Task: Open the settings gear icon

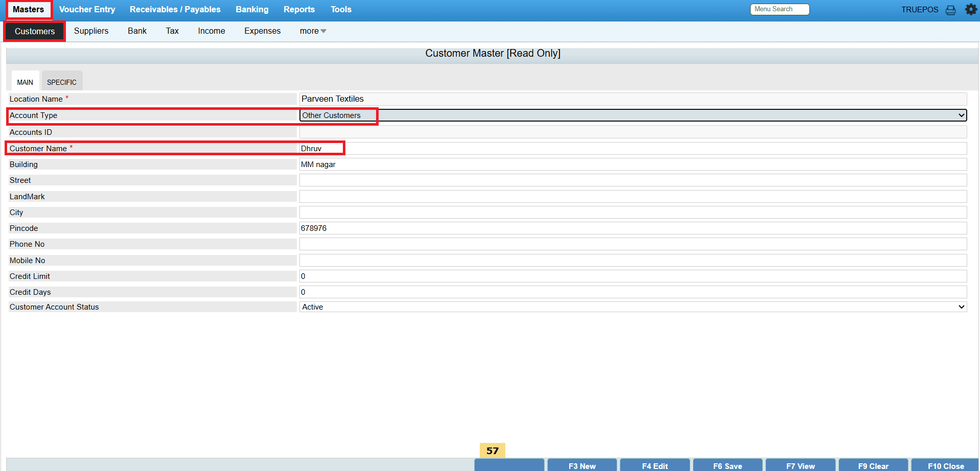Action: point(971,9)
